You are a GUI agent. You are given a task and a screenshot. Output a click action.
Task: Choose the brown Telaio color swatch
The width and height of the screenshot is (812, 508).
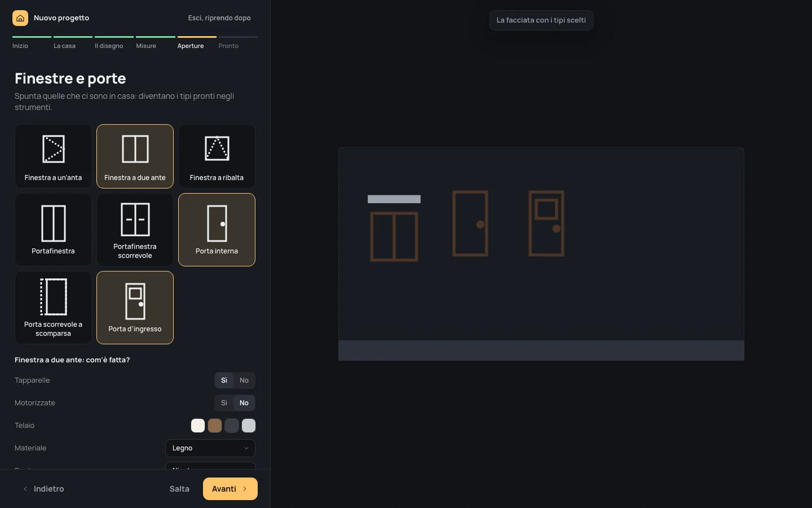pos(215,426)
